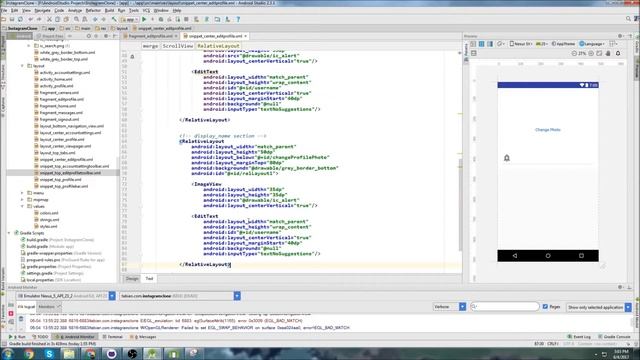Open the Build menu

[x=109, y=10]
